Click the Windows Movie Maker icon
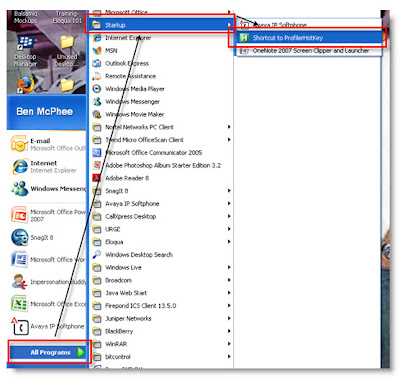Image resolution: width=400 pixels, height=378 pixels. [97, 114]
